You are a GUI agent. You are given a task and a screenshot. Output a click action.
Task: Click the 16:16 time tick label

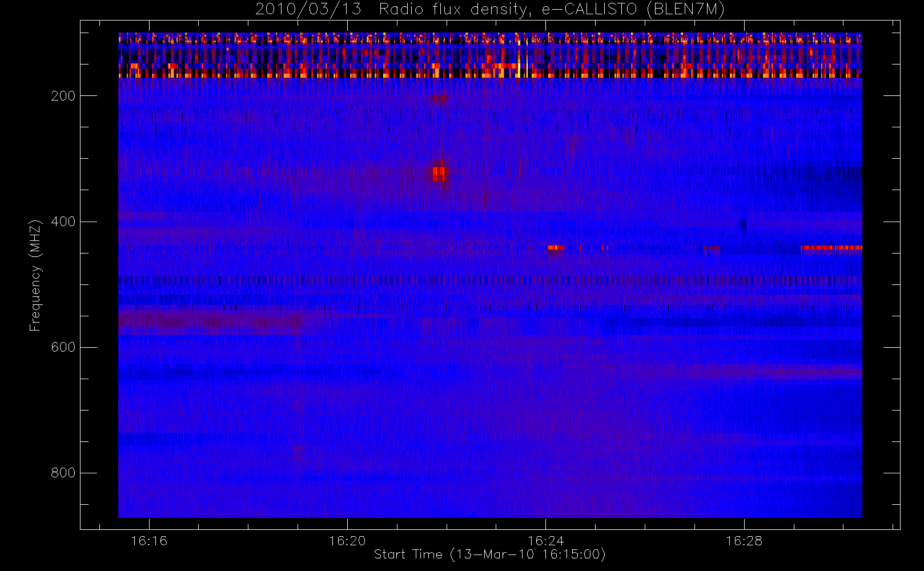coord(149,541)
